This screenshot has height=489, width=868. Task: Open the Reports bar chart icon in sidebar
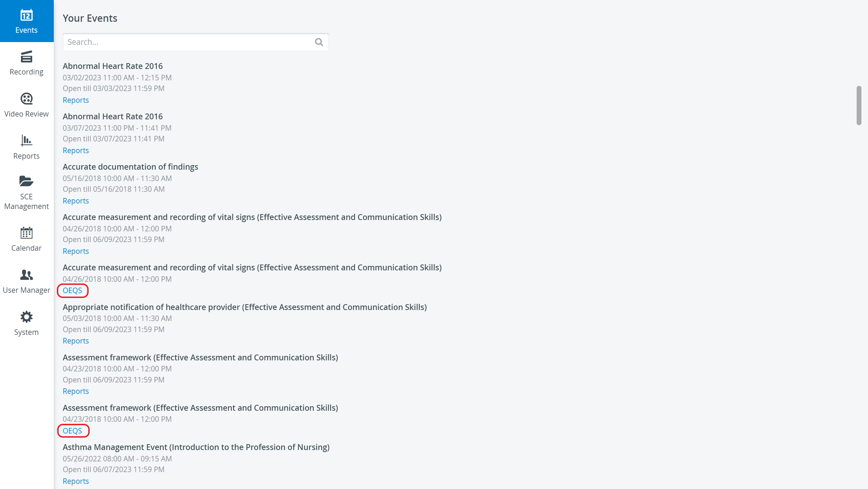pos(27,141)
